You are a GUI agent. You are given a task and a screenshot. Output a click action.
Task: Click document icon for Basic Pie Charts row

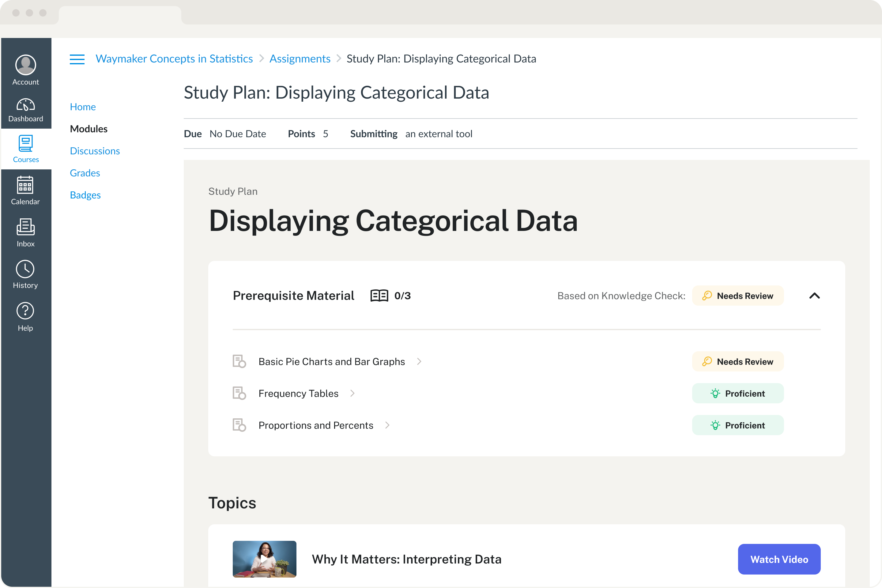pos(239,361)
